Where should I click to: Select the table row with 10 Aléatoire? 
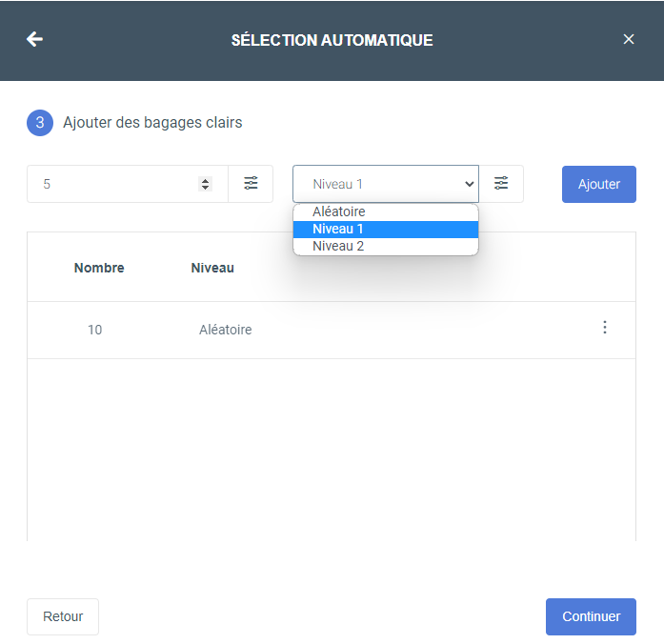[332, 330]
